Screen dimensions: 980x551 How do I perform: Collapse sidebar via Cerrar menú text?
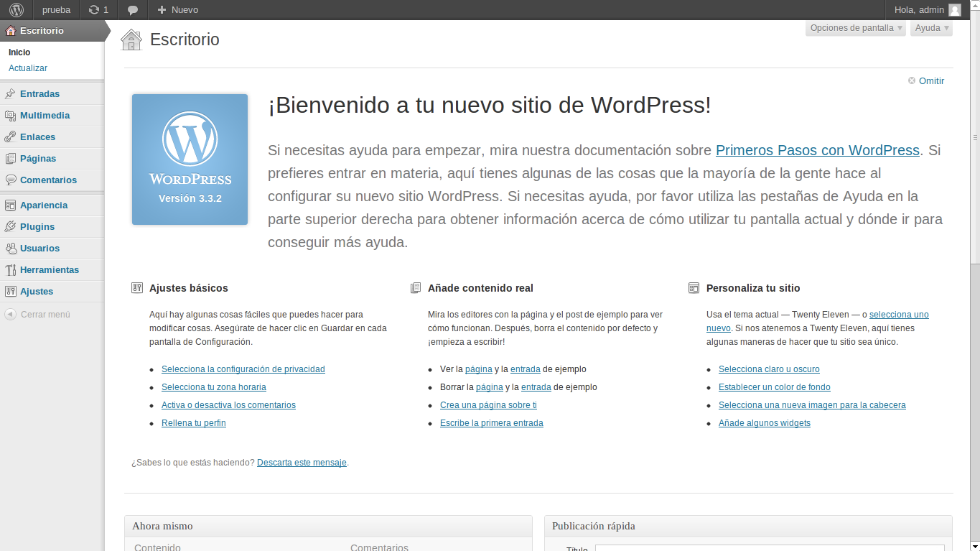coord(45,315)
